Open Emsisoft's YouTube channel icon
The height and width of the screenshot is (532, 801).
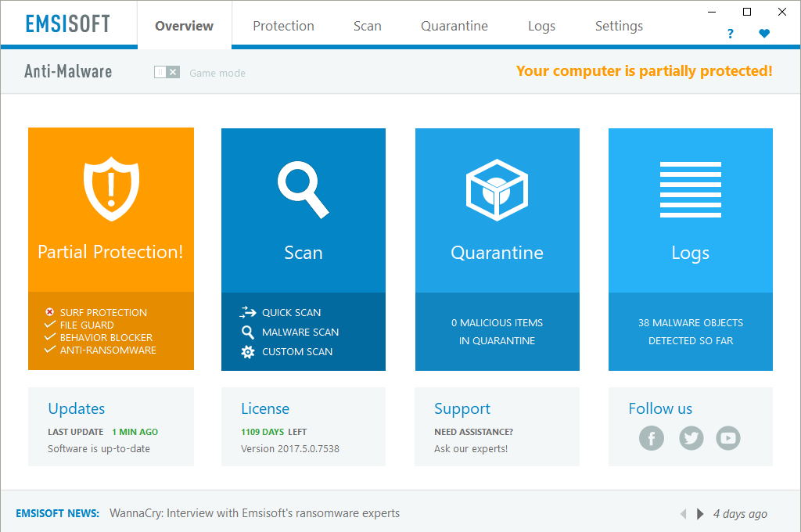click(728, 438)
